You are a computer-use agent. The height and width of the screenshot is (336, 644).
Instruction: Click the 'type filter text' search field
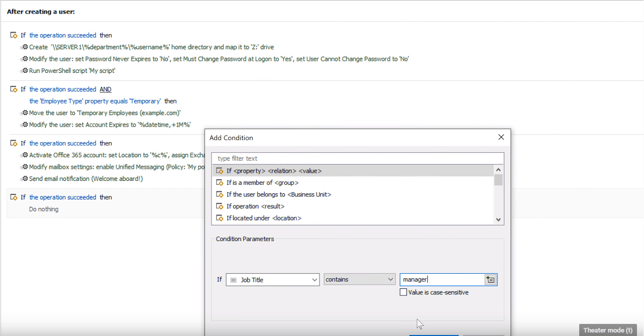point(357,159)
